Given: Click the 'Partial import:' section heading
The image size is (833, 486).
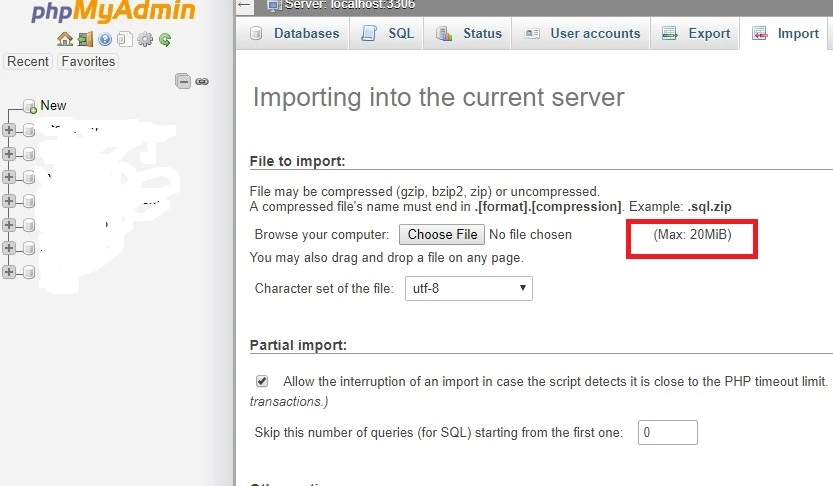Looking at the screenshot, I should coord(298,345).
